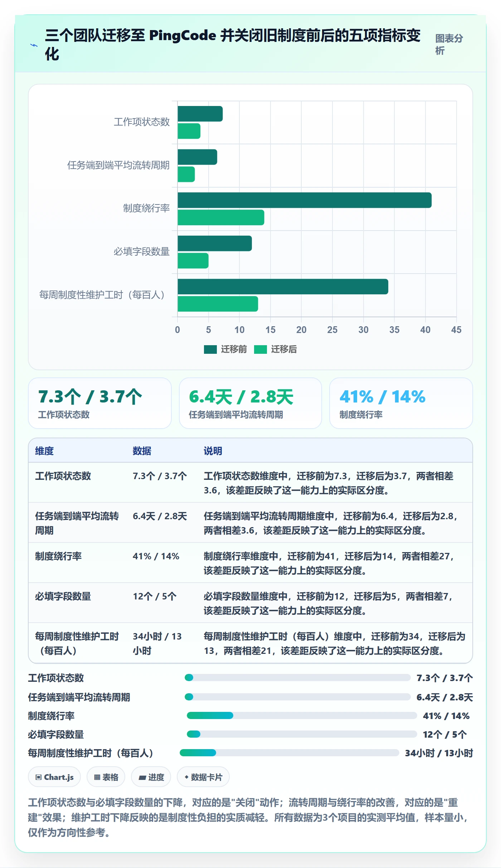Select the 41% / 14% data card
This screenshot has width=501, height=868.
point(401,403)
